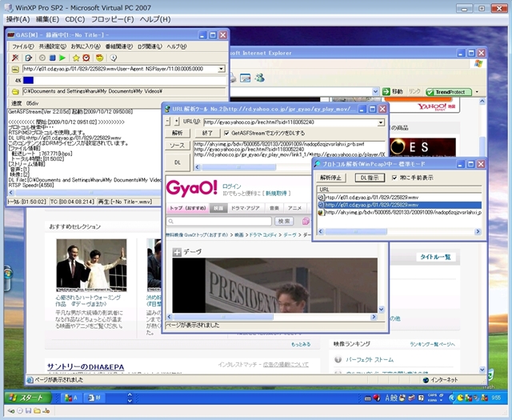Switch to 音楽 tab on GyaO
Viewport: 512px width, 420px height.
274,208
